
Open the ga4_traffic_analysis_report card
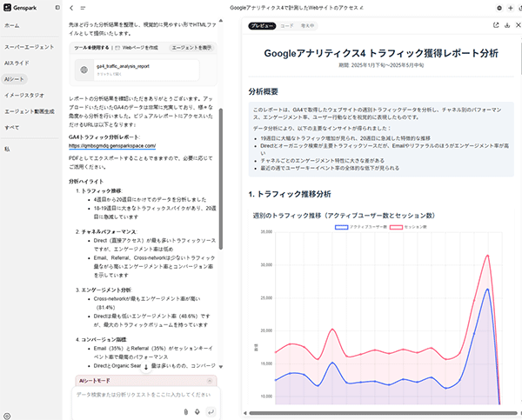[x=137, y=70]
